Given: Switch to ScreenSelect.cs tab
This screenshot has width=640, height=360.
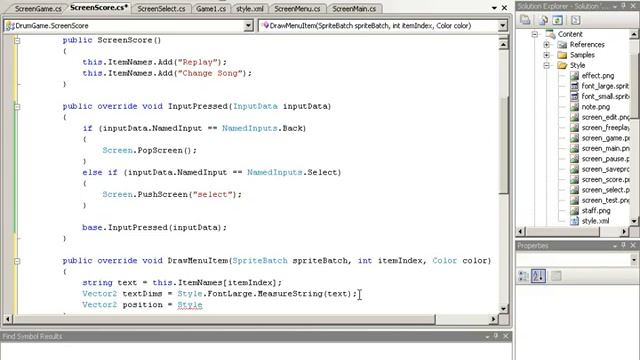Looking at the screenshot, I should click(x=161, y=9).
